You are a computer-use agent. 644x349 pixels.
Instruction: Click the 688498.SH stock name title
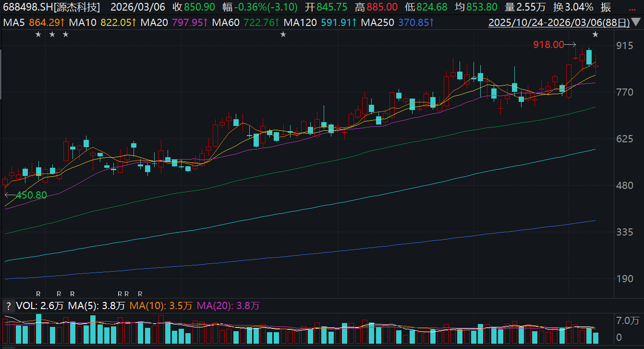51,7
